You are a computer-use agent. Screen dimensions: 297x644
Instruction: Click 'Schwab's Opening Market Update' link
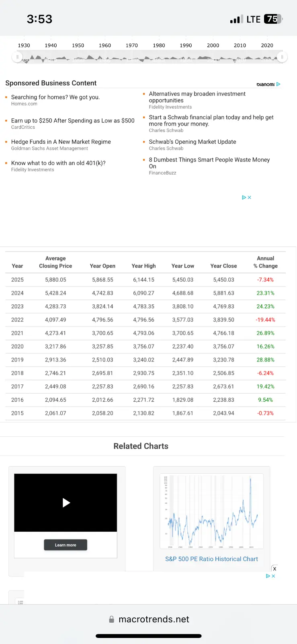pyautogui.click(x=193, y=142)
